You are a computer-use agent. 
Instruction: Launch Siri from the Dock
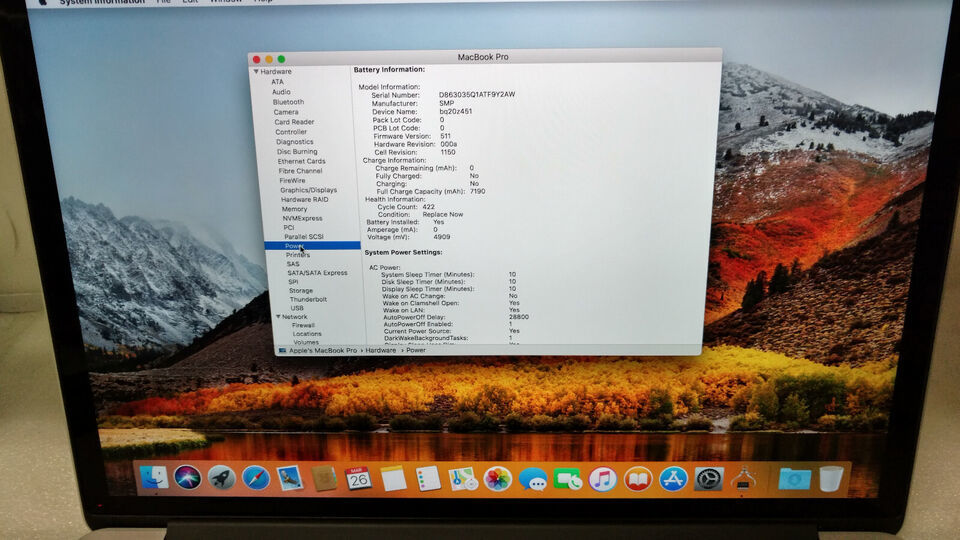coord(187,478)
